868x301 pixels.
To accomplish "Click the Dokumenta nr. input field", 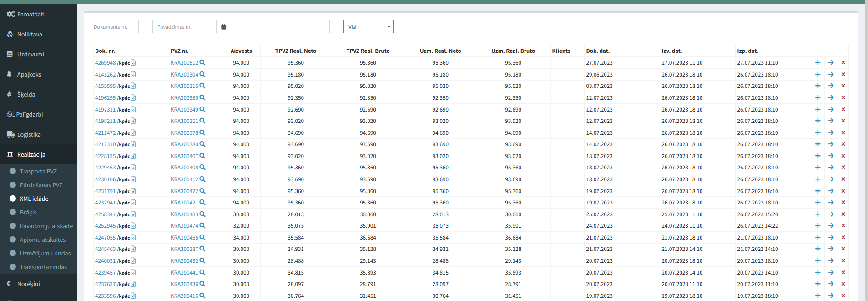I will click(x=114, y=27).
